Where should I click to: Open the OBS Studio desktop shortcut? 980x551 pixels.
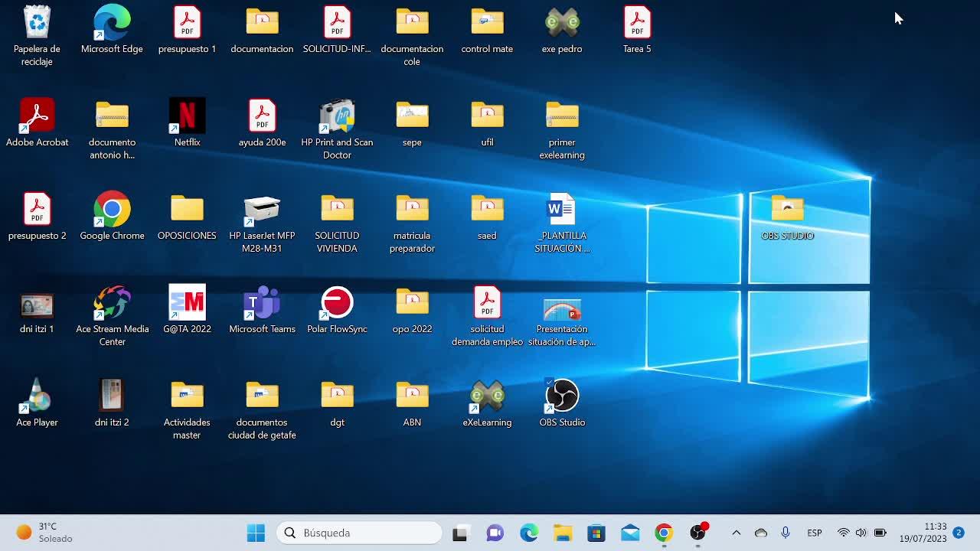(x=562, y=396)
